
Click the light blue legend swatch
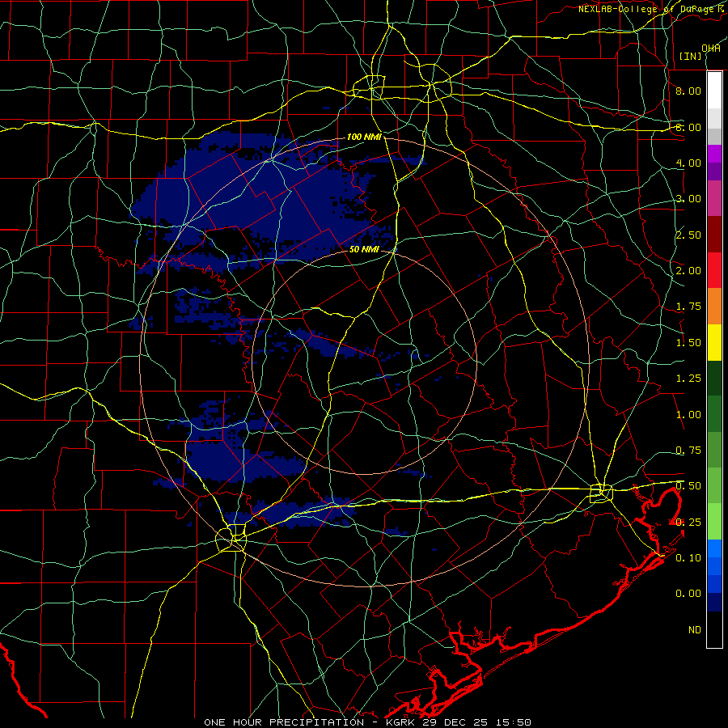pyautogui.click(x=714, y=548)
